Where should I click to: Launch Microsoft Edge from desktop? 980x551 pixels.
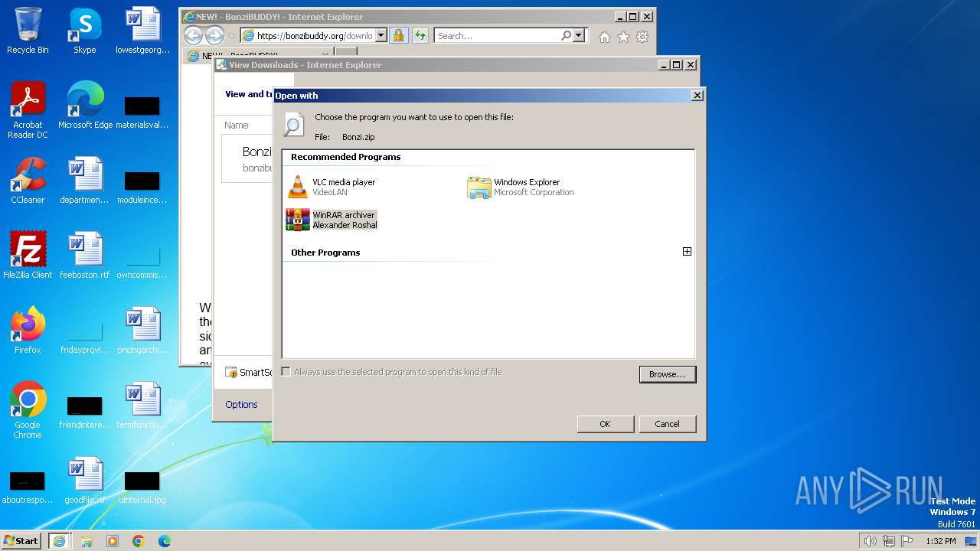tap(85, 106)
